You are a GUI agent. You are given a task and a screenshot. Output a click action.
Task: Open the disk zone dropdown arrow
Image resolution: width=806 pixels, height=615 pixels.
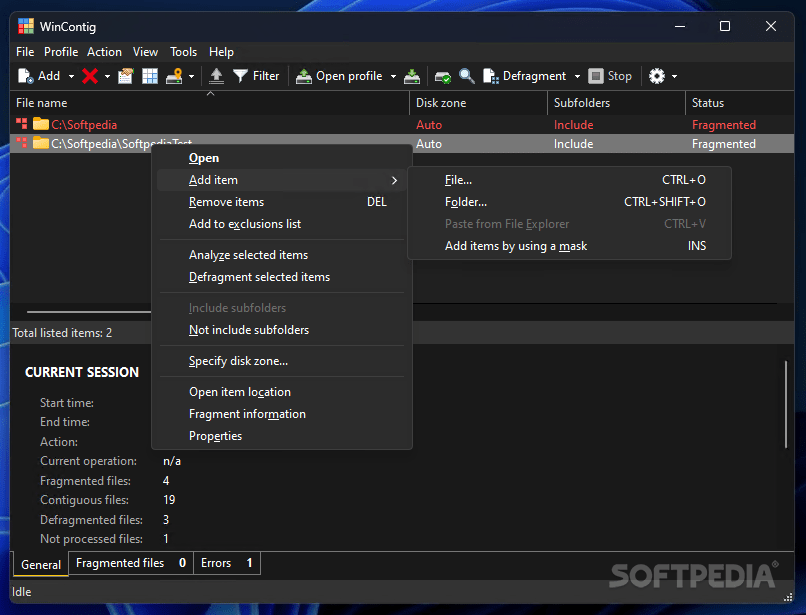[x=191, y=76]
